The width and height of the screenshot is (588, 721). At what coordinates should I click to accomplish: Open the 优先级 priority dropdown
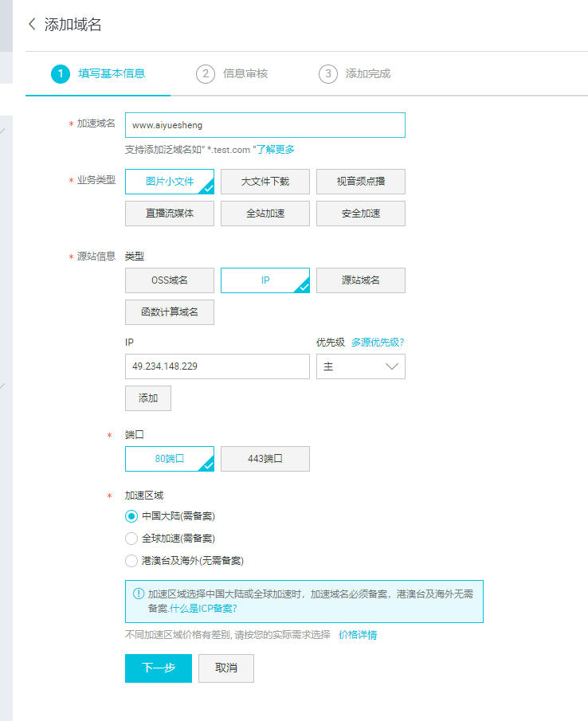pos(360,366)
